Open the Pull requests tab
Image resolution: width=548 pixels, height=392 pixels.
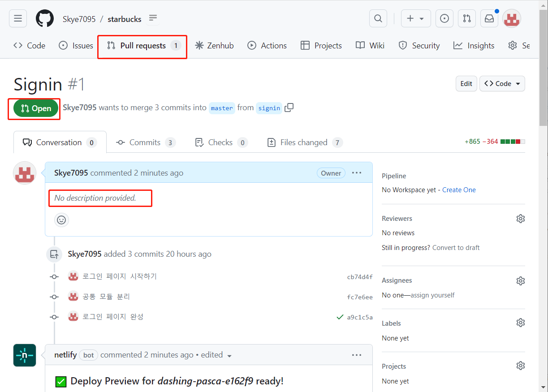(x=143, y=46)
